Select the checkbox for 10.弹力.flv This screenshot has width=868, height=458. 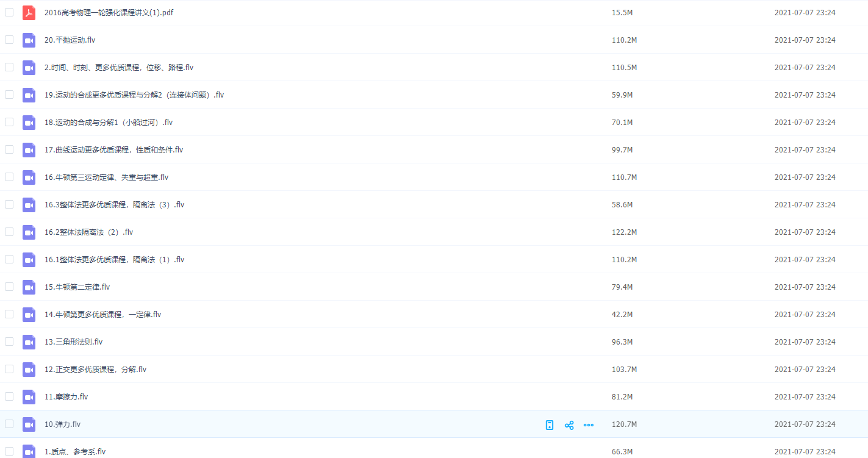coord(9,424)
